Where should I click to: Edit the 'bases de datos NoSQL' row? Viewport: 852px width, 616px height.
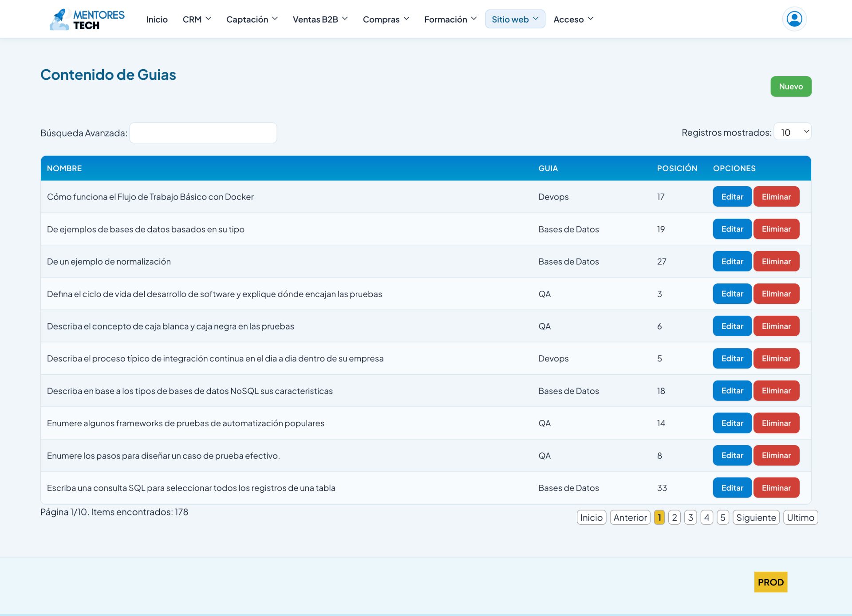(x=732, y=391)
